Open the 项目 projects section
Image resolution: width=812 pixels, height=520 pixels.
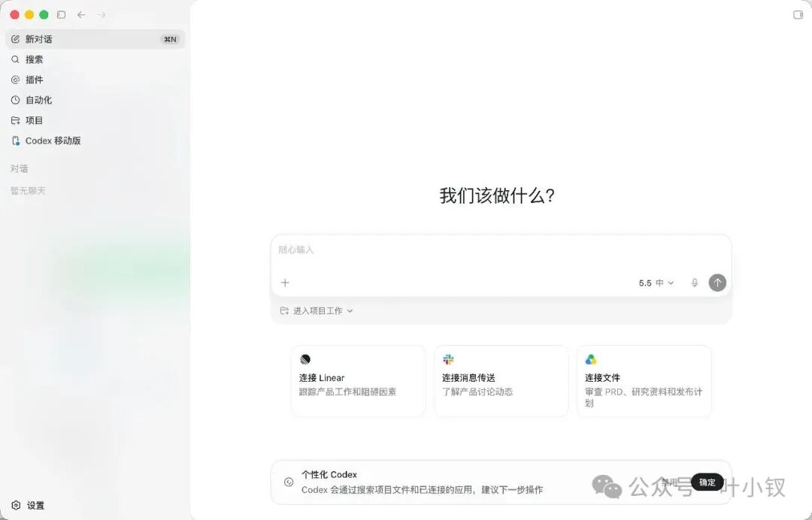pos(95,120)
